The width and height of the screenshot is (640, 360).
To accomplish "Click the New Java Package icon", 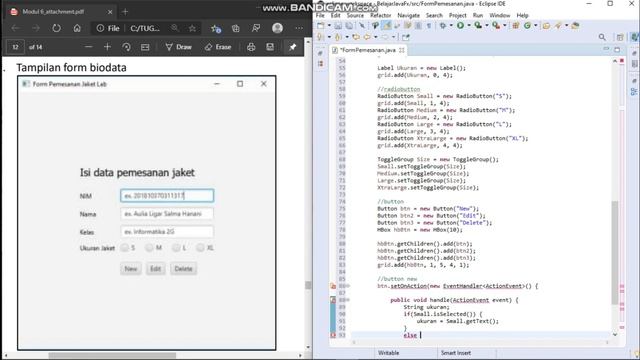I will point(516,26).
